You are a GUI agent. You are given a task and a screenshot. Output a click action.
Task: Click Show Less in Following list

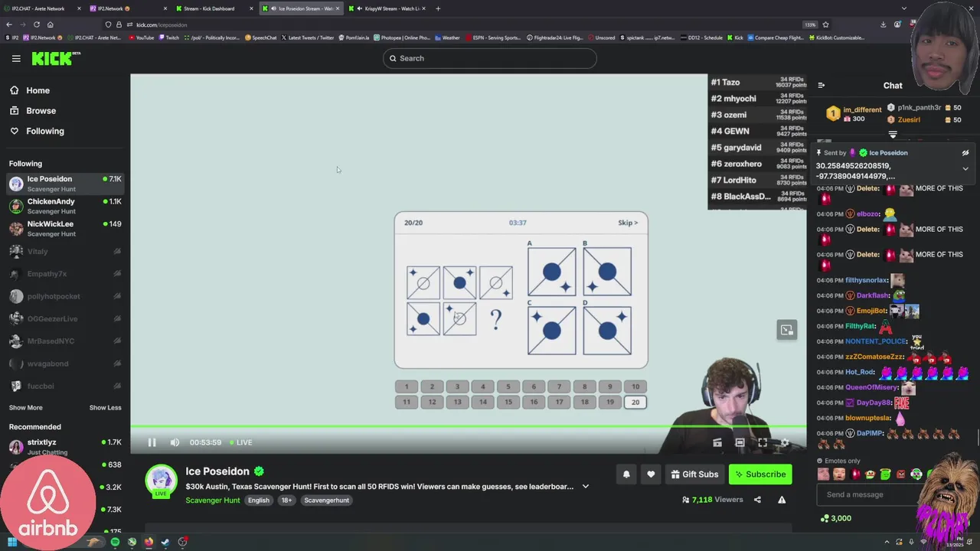point(105,408)
